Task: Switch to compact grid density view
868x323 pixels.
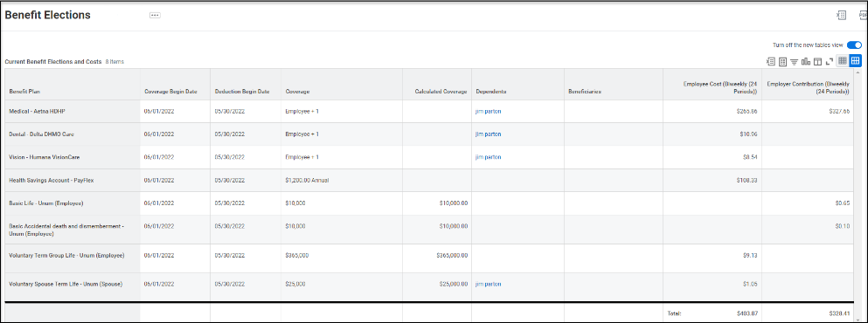Action: point(843,61)
